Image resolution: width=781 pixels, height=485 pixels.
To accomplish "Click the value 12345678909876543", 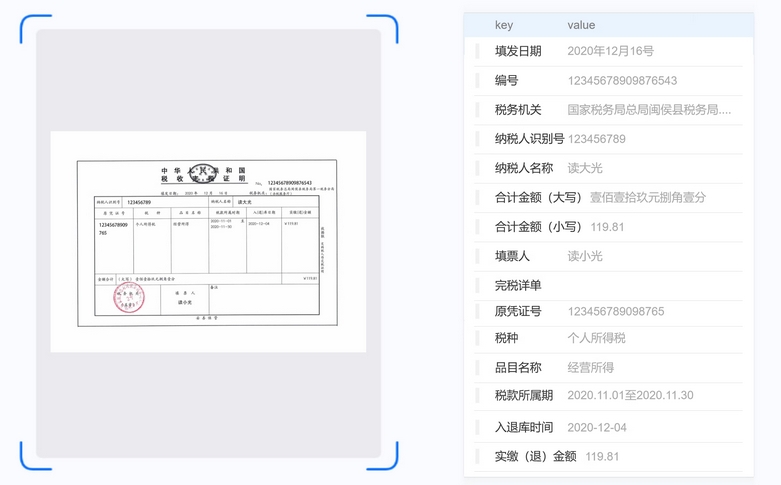I will pos(622,80).
